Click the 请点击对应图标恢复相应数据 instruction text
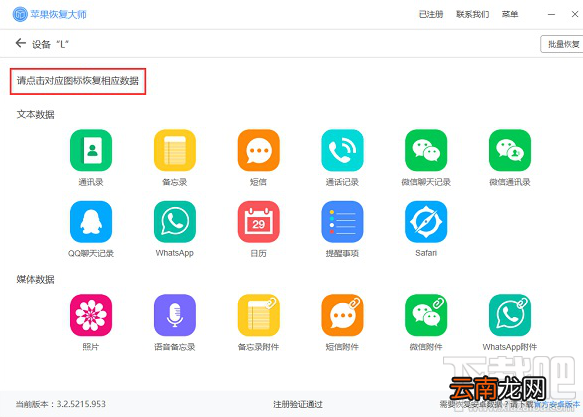The image size is (583, 417). tap(78, 81)
